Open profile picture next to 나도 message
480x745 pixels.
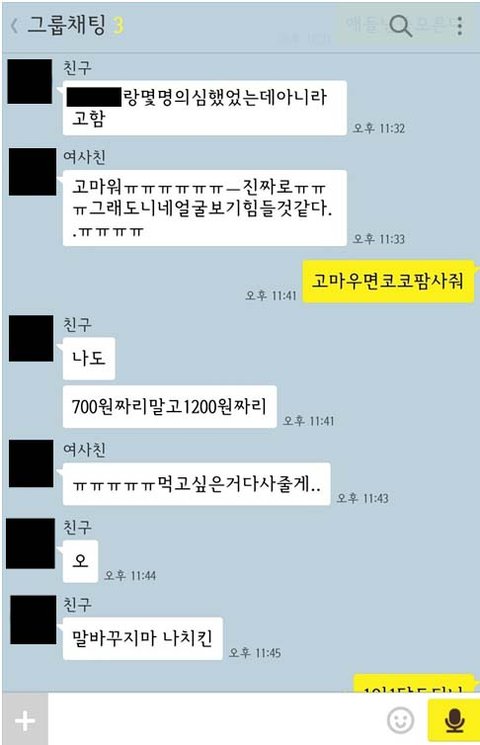coord(31,338)
